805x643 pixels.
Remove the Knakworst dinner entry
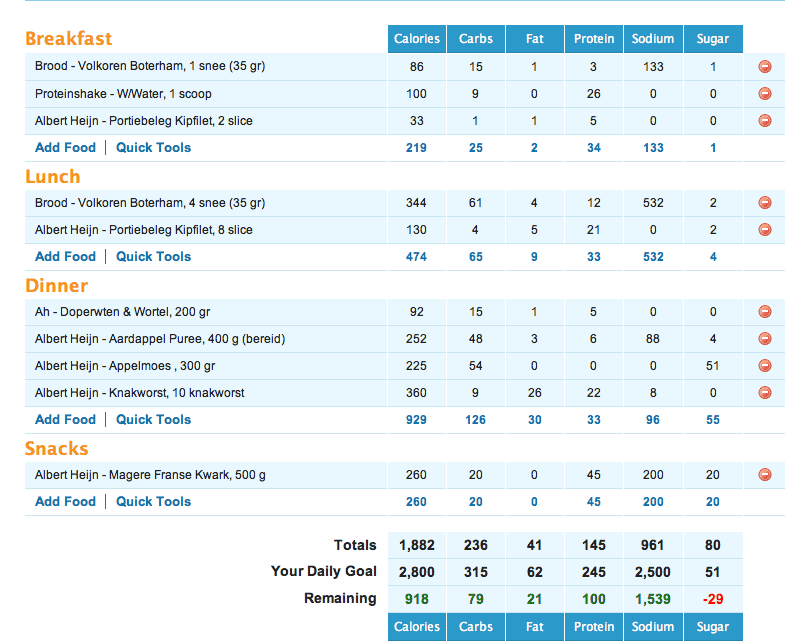pos(765,393)
